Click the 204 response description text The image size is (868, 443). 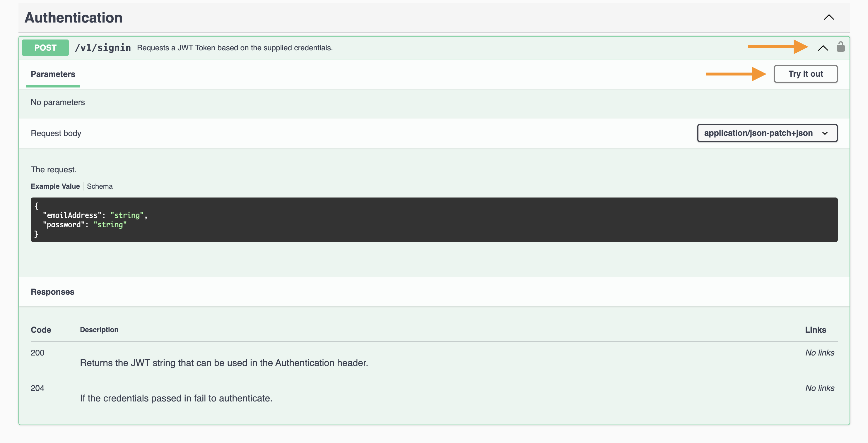tap(175, 398)
